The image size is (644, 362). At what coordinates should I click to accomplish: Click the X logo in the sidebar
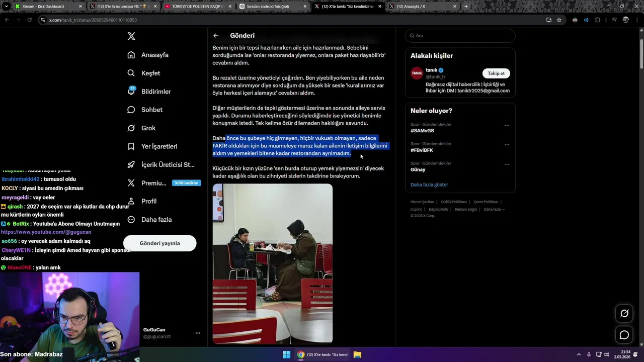[131, 36]
